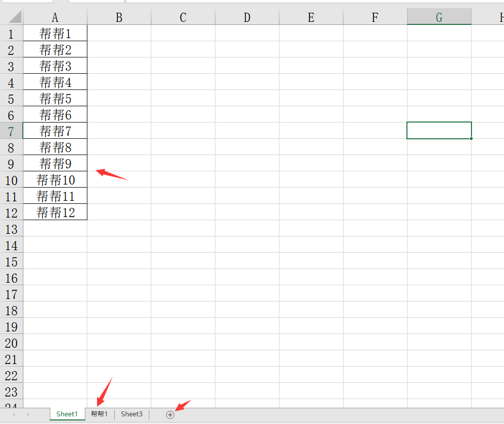Screen dimensions: 504x424
Task: Click cell containing 帮帮3
Action: pos(55,66)
